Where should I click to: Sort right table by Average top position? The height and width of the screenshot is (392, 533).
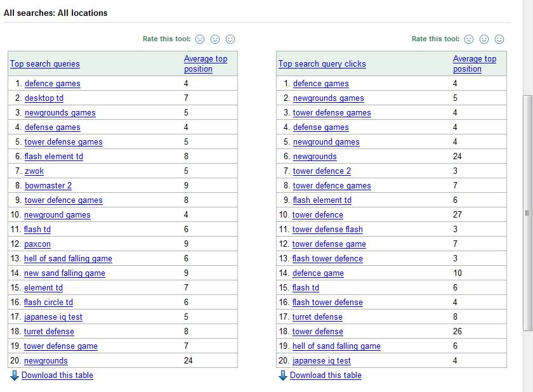point(474,63)
